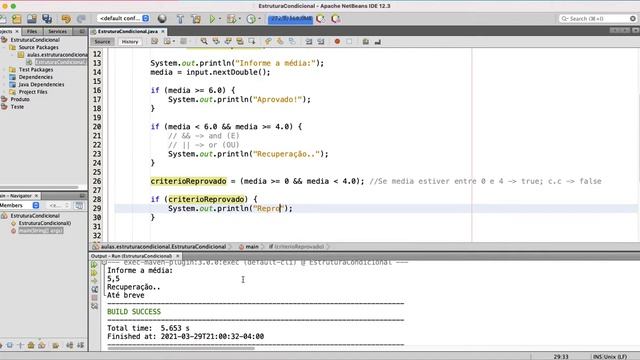
Task: Click the Profile Project icon
Action: point(251,19)
